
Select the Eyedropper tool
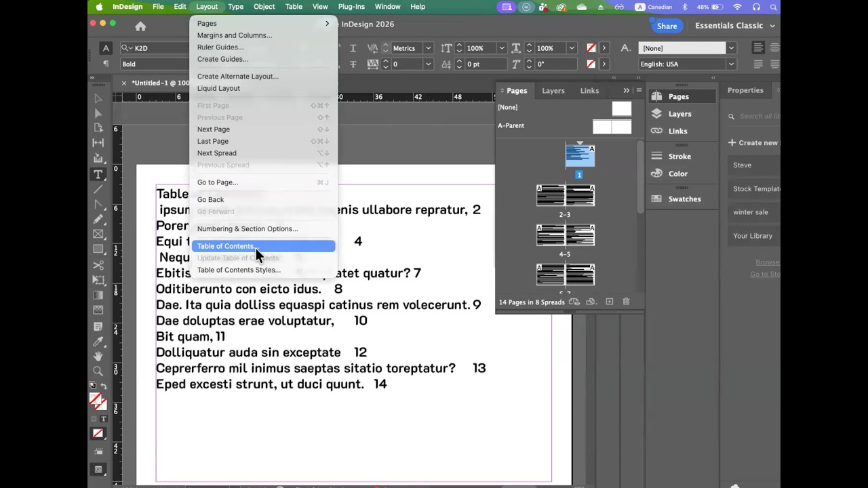click(x=98, y=341)
